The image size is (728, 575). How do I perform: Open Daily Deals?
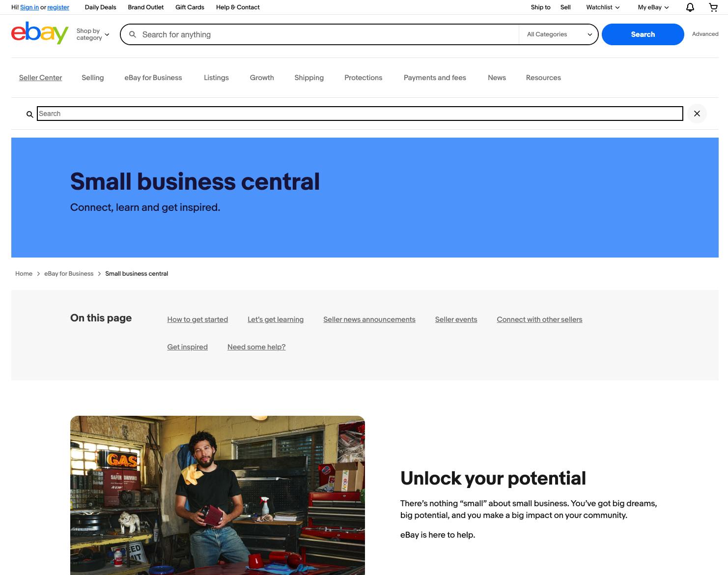click(100, 7)
